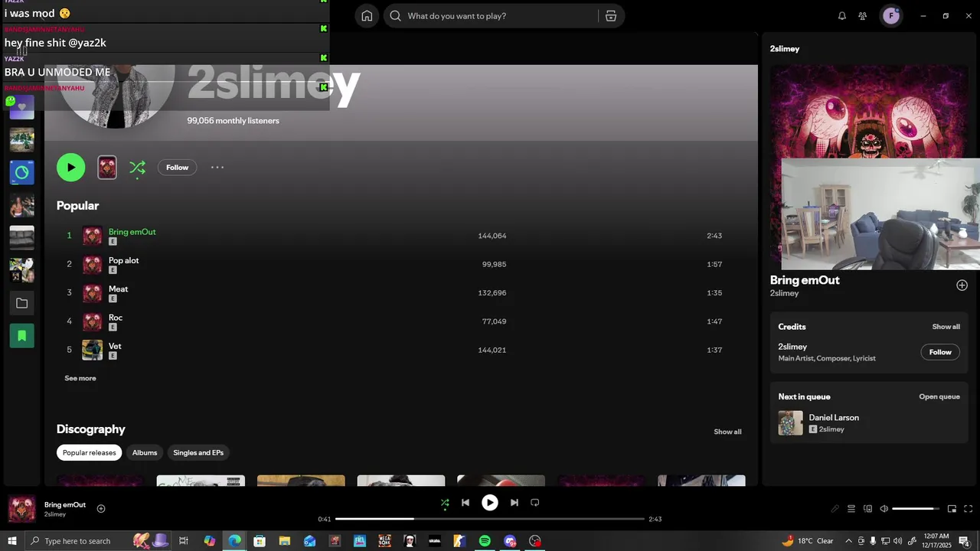Mute using the volume speaker icon
Viewport: 980px width, 551px height.
[884, 509]
